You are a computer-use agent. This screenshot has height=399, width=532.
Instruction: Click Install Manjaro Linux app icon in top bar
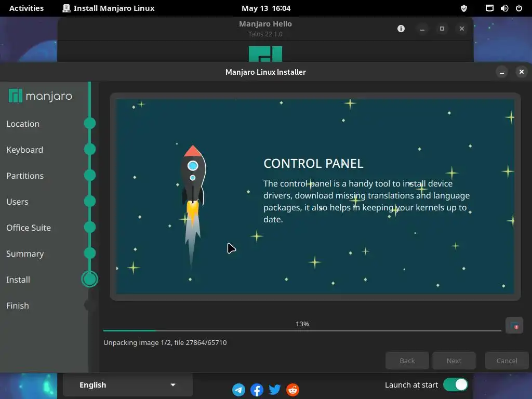(66, 8)
